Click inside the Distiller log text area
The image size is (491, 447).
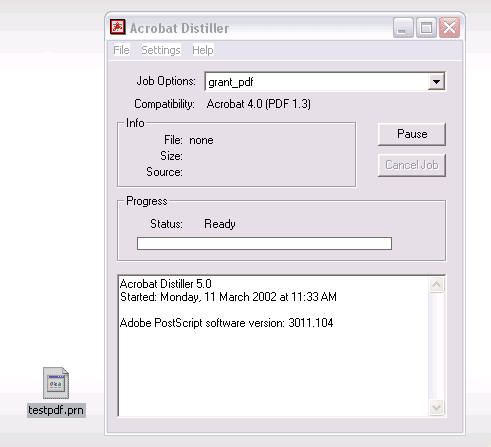pyautogui.click(x=273, y=346)
